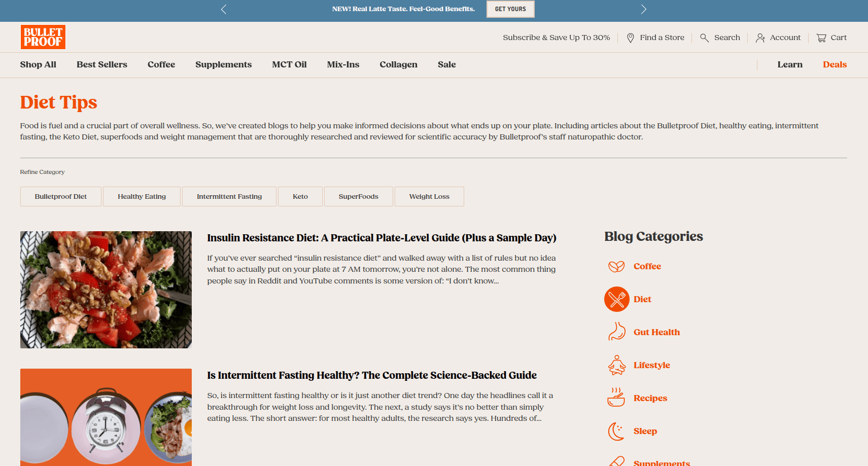Viewport: 868px width, 466px height.
Task: Open Find a Store link text
Action: (662, 38)
